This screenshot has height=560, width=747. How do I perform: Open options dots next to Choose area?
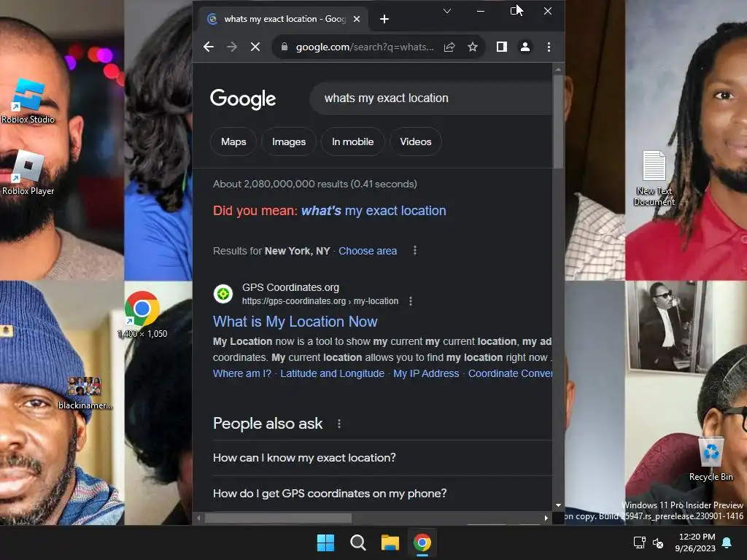[415, 251]
